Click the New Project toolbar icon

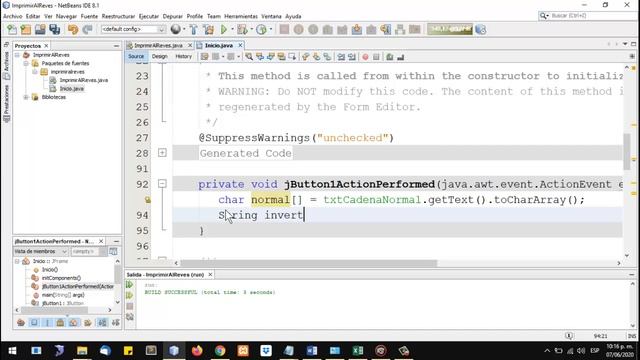point(26,29)
